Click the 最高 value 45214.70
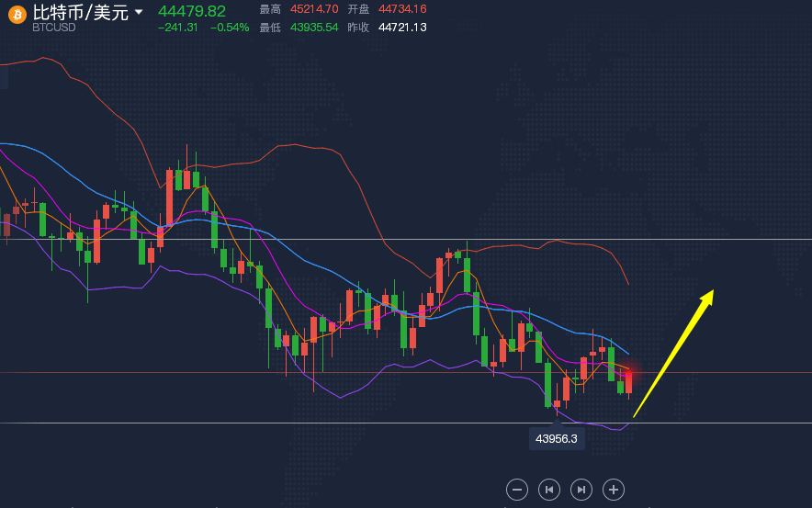This screenshot has height=508, width=812. pyautogui.click(x=314, y=9)
